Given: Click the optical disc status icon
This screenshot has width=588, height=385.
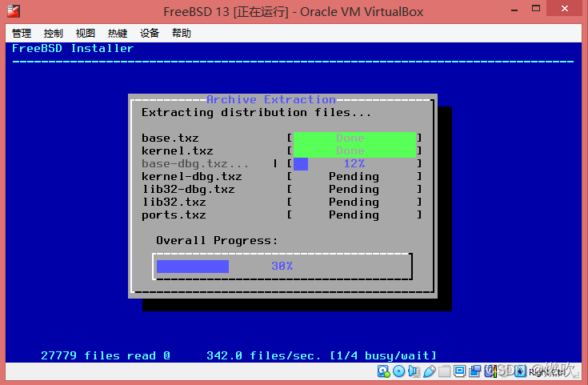Looking at the screenshot, I should [398, 371].
